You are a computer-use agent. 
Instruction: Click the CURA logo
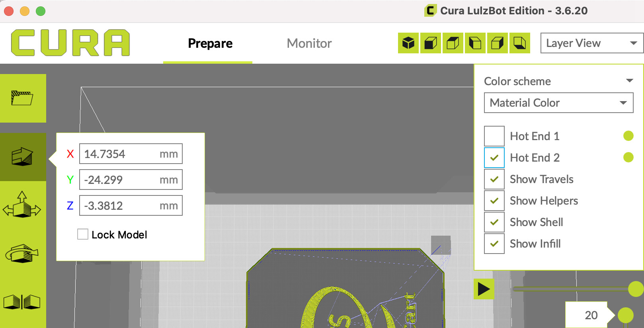click(x=70, y=43)
